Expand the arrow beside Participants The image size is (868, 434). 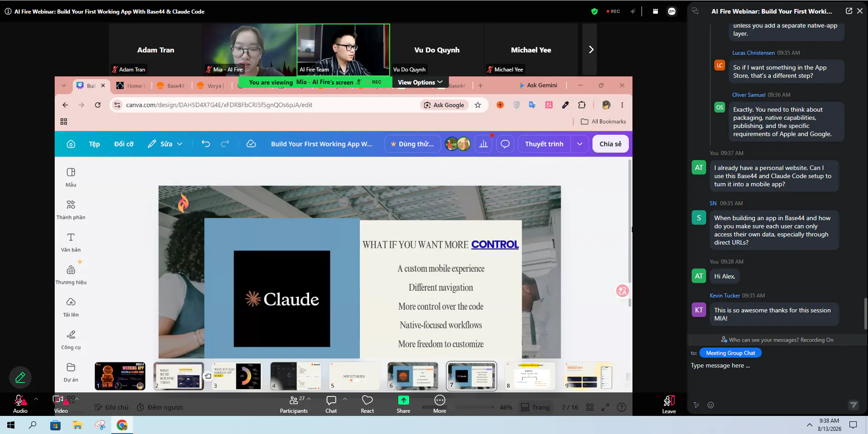pyautogui.click(x=309, y=399)
